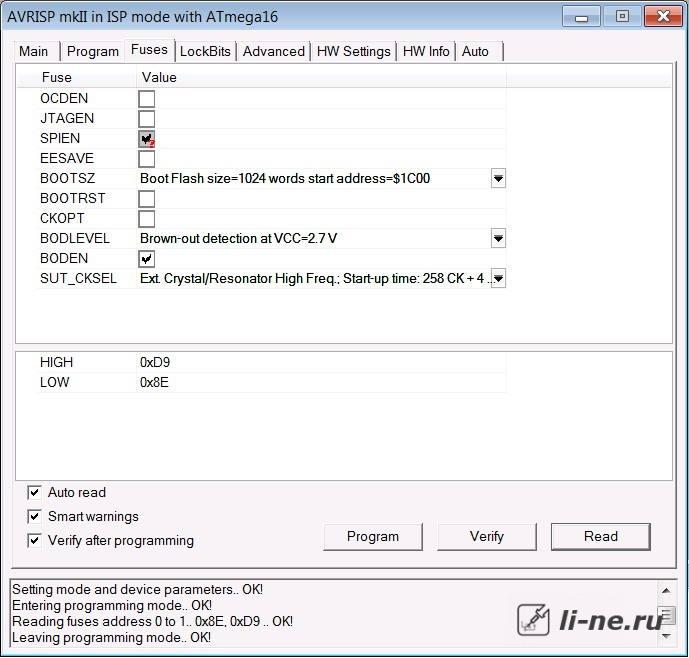Expand the BODLEVEL dropdown arrow
Image resolution: width=689 pixels, height=658 pixels.
498,238
